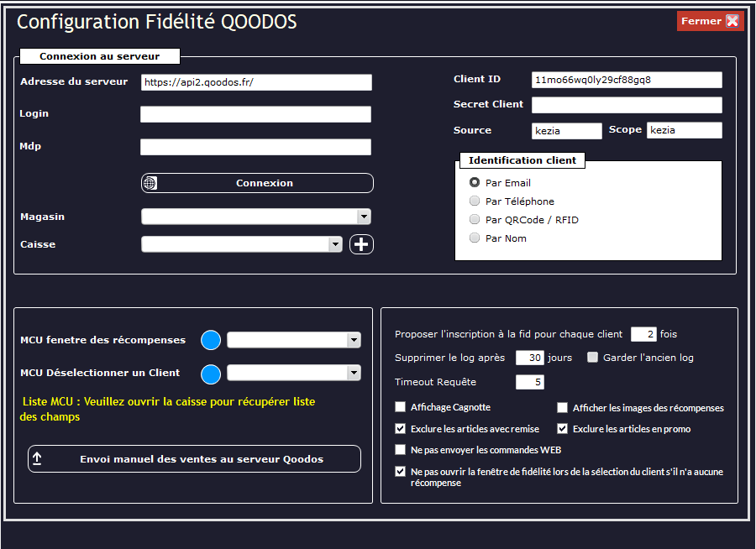Click the plus icon next to Caisse
This screenshot has height=549, width=756.
(361, 244)
